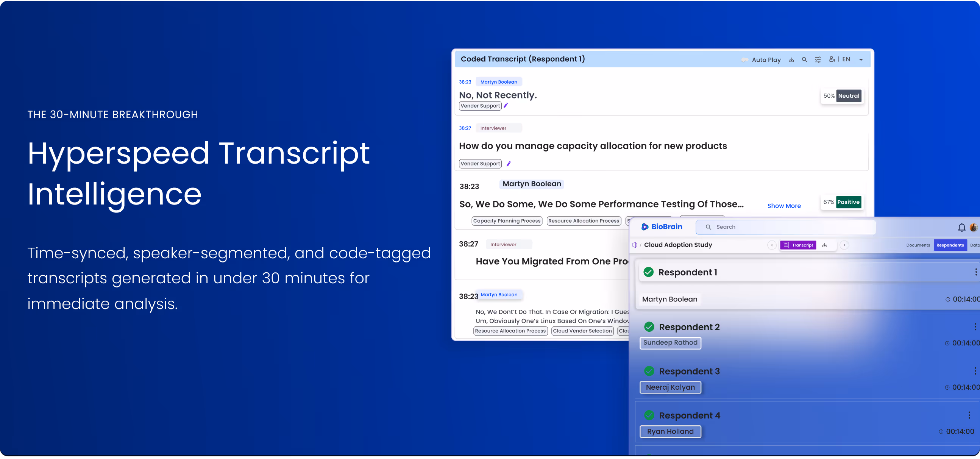Download from Cloud Adoption Study toolbar
Screen dimensions: 980x459
824,245
